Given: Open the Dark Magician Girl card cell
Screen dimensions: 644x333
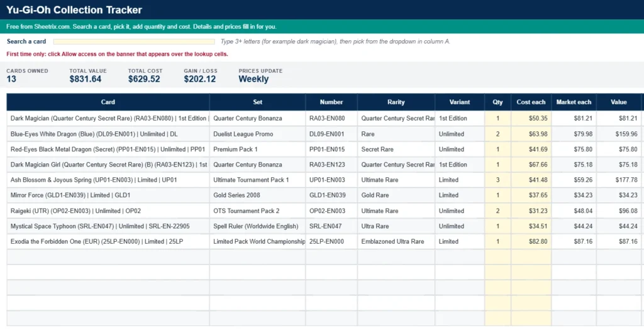Looking at the screenshot, I should (108, 165).
